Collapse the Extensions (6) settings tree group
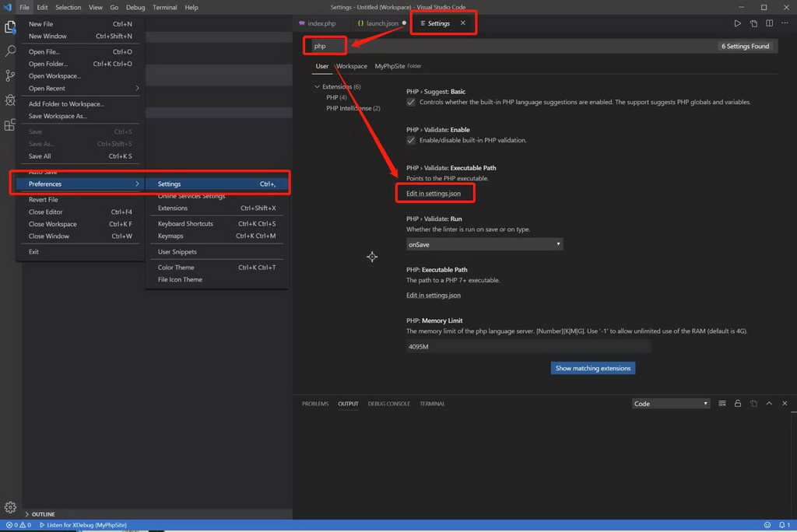Screen dimensions: 797x532 pyautogui.click(x=318, y=87)
